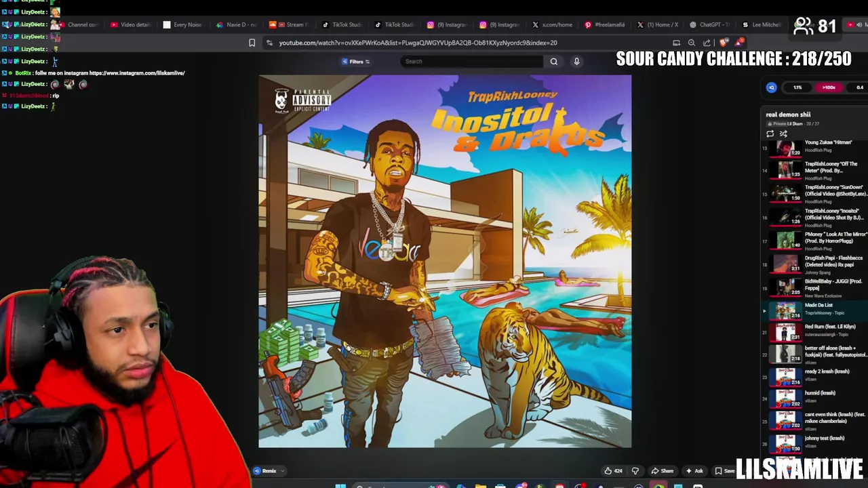Click the Share button under video
The width and height of the screenshot is (868, 488).
tap(663, 471)
